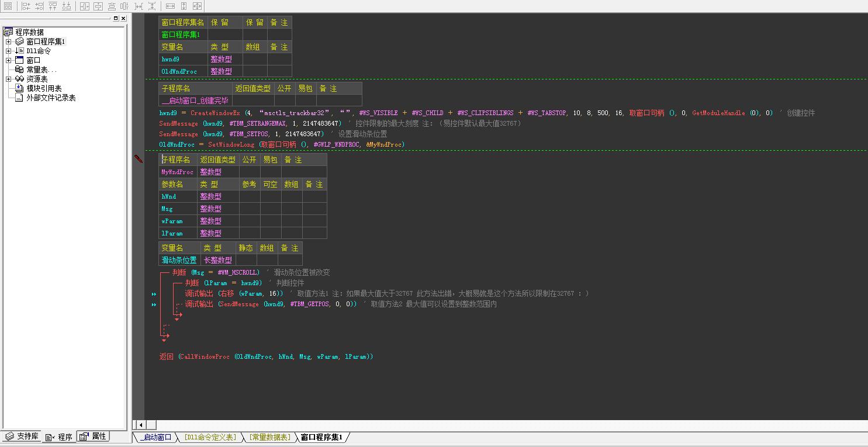Image resolution: width=868 pixels, height=447 pixels.
Task: Click the arrow marker beside TBM_GETPOS debug line
Action: click(154, 304)
